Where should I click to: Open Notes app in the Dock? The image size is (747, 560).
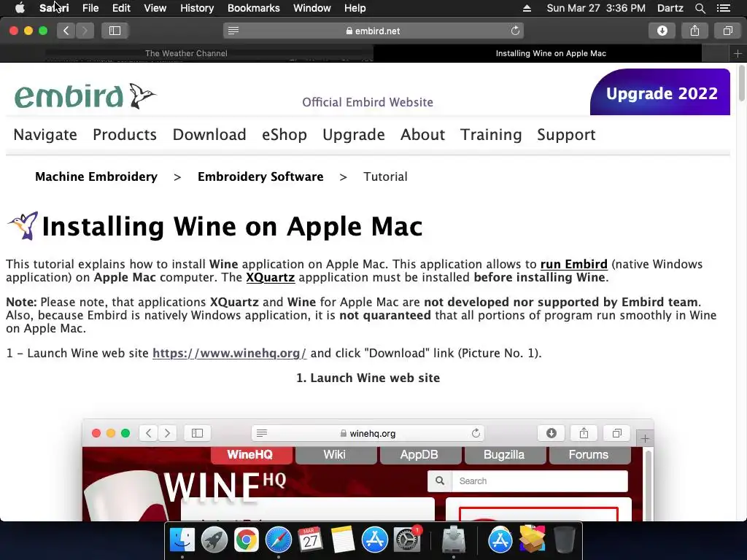click(x=343, y=540)
